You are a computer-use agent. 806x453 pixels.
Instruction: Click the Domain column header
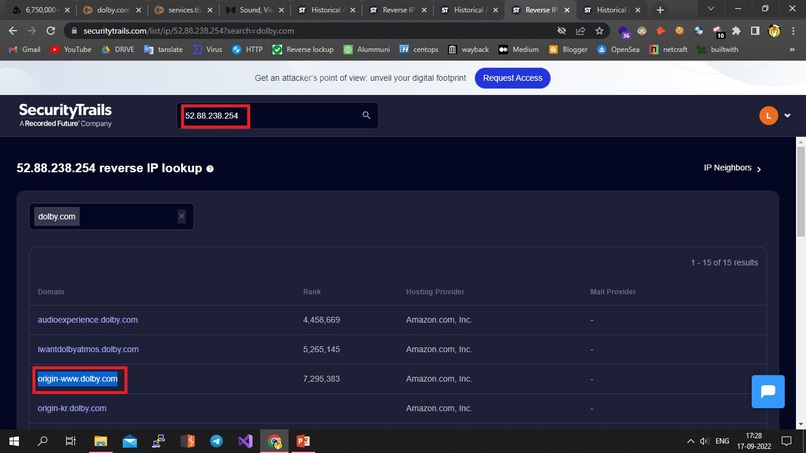click(x=51, y=292)
